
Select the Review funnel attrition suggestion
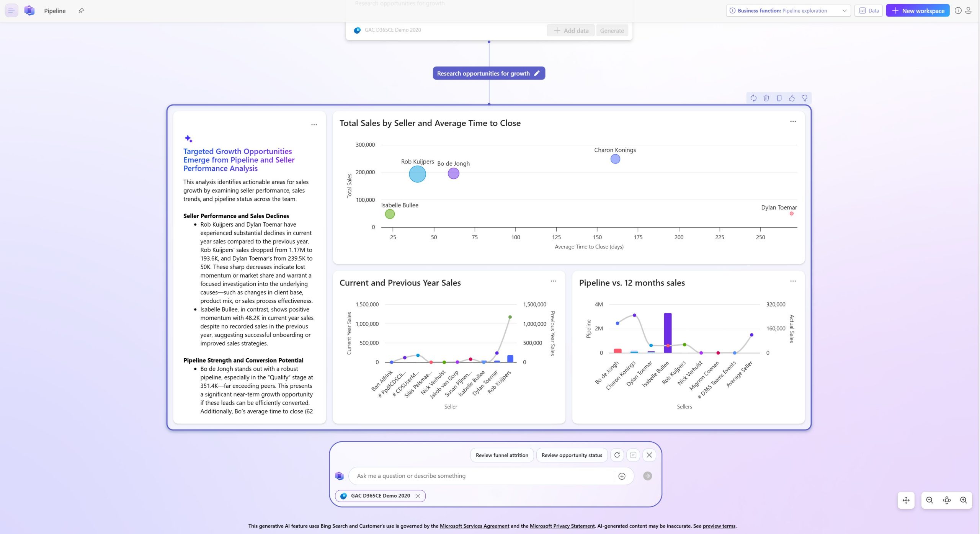pyautogui.click(x=501, y=455)
